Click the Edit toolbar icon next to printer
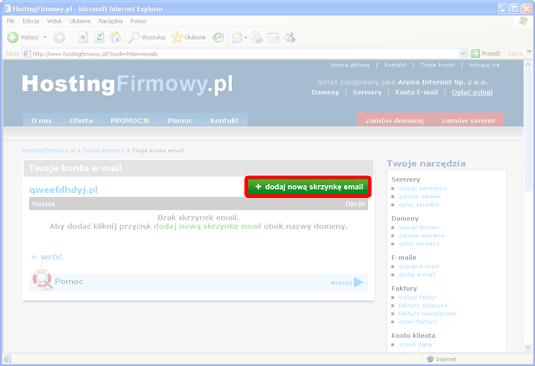Viewport: 535px width, 366px height. click(x=273, y=37)
